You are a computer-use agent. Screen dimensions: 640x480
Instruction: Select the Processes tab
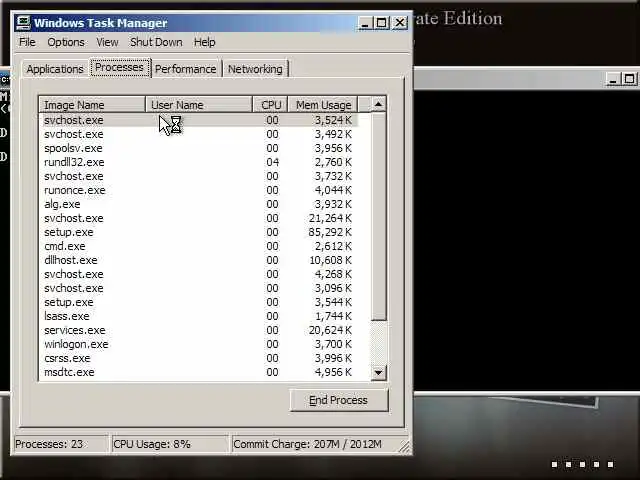tap(120, 67)
